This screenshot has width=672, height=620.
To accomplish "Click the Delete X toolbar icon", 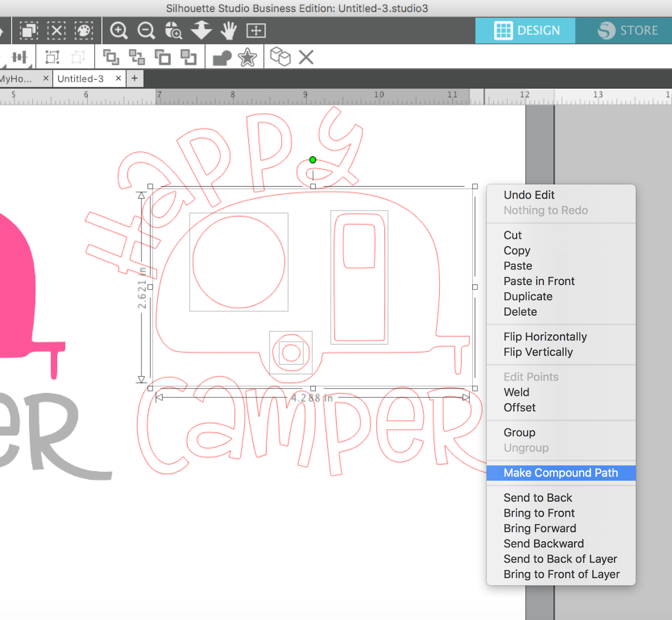I will click(306, 57).
